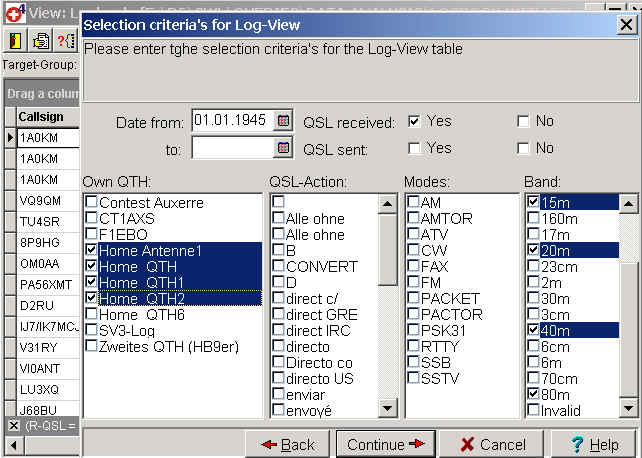
Task: Click the copy documents toolbar icon
Action: pos(41,41)
